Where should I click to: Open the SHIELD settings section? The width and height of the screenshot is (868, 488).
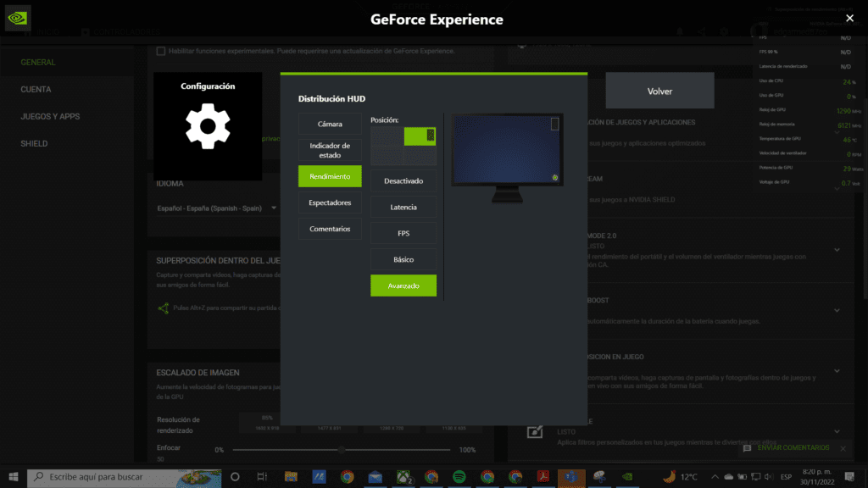(x=34, y=144)
